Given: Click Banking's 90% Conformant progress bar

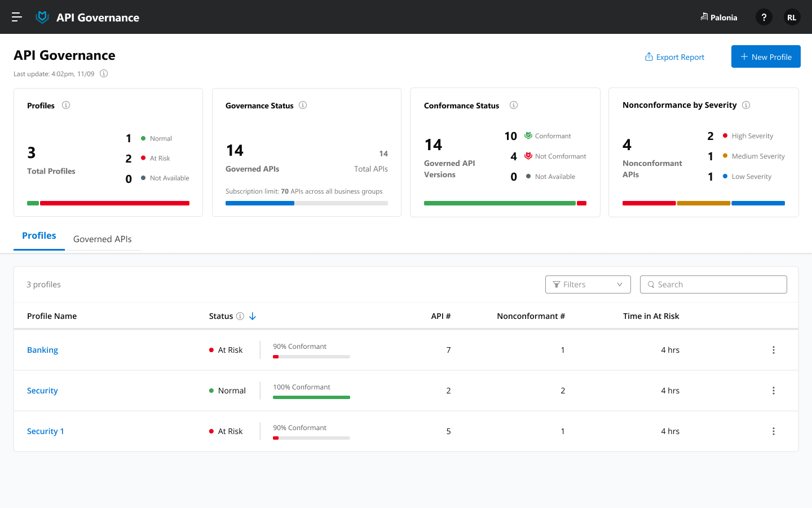Looking at the screenshot, I should click(311, 357).
